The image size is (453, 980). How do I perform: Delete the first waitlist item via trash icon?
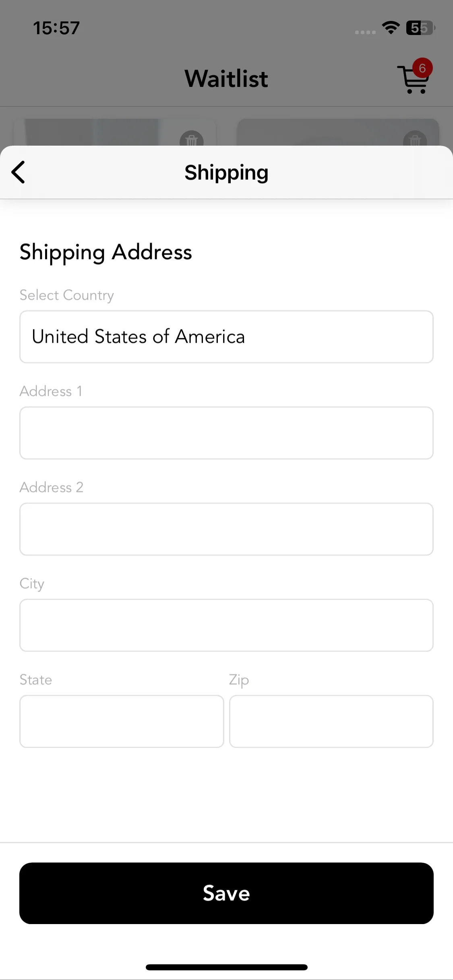coord(192,139)
